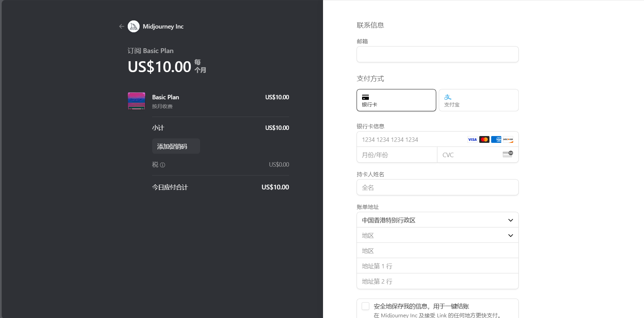Click the Visa card icon
This screenshot has height=318, width=644.
point(472,139)
